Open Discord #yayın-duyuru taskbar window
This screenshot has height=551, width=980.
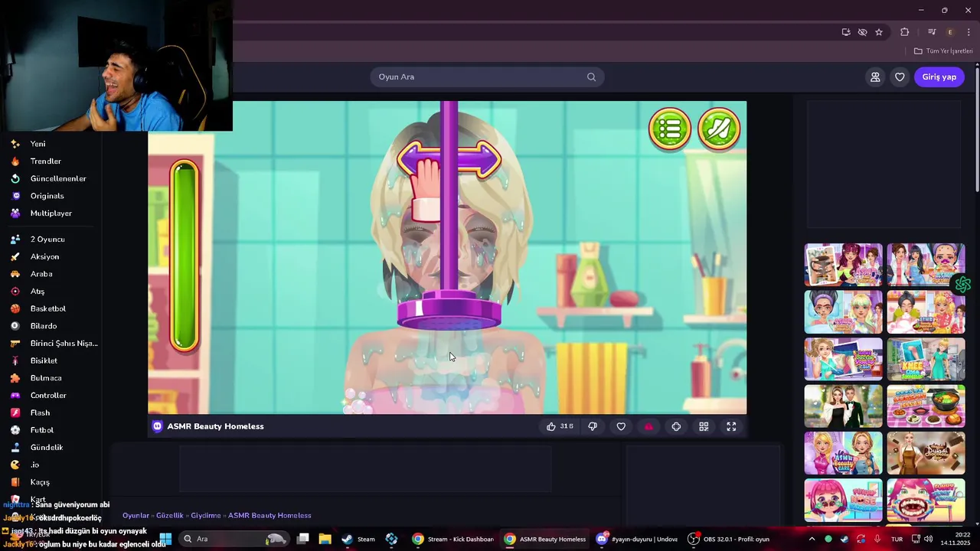[637, 539]
